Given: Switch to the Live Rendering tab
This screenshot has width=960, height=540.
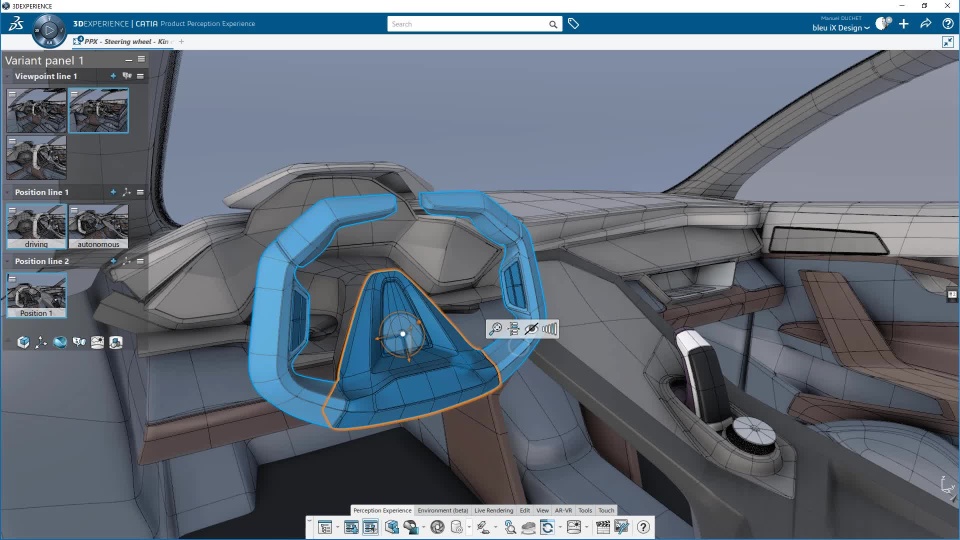Looking at the screenshot, I should (494, 511).
